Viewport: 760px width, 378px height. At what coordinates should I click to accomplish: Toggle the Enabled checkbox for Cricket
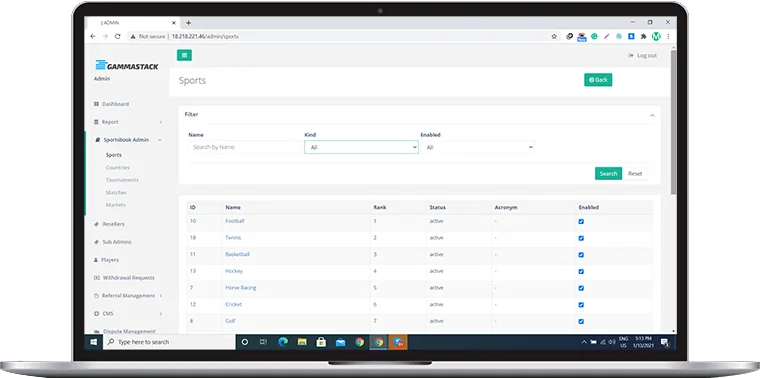(581, 305)
